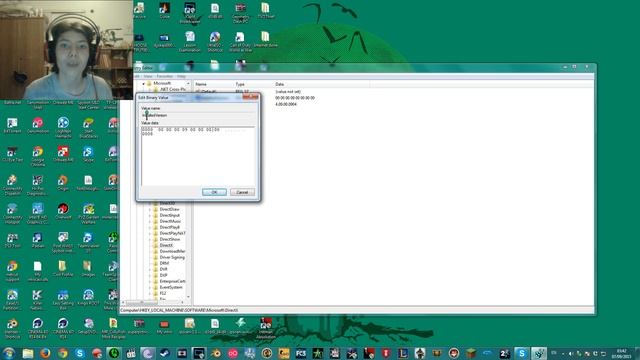This screenshot has width=640, height=360.
Task: Expand the EnterpriseCertificates key
Action: click(x=149, y=281)
